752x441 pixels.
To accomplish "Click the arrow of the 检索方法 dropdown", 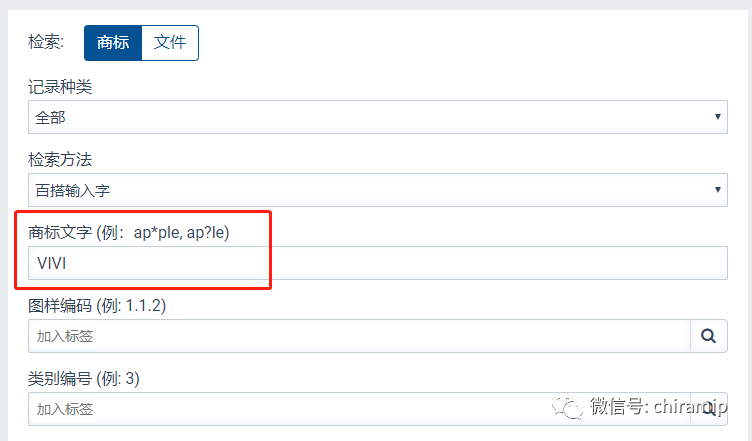I will 718,188.
